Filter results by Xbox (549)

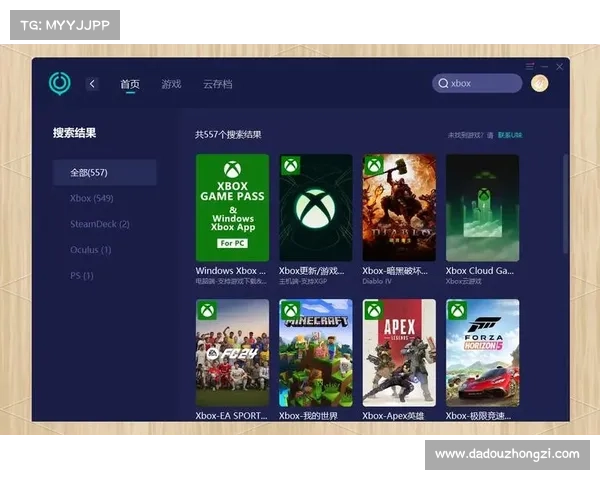click(92, 198)
